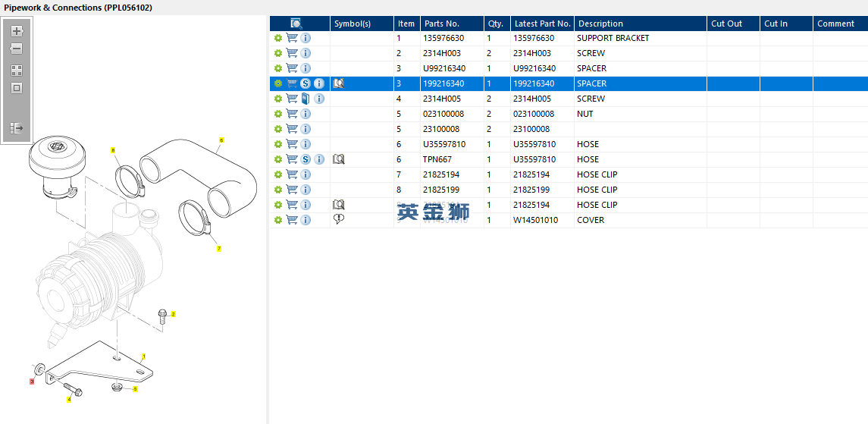
Task: Sort by the Symbol(s) column header
Action: [x=362, y=24]
